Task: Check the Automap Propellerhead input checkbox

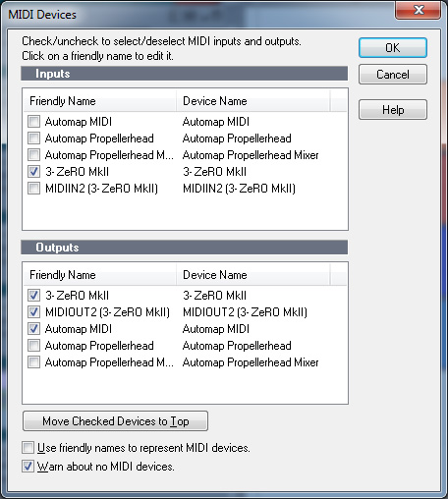Action: (33, 139)
